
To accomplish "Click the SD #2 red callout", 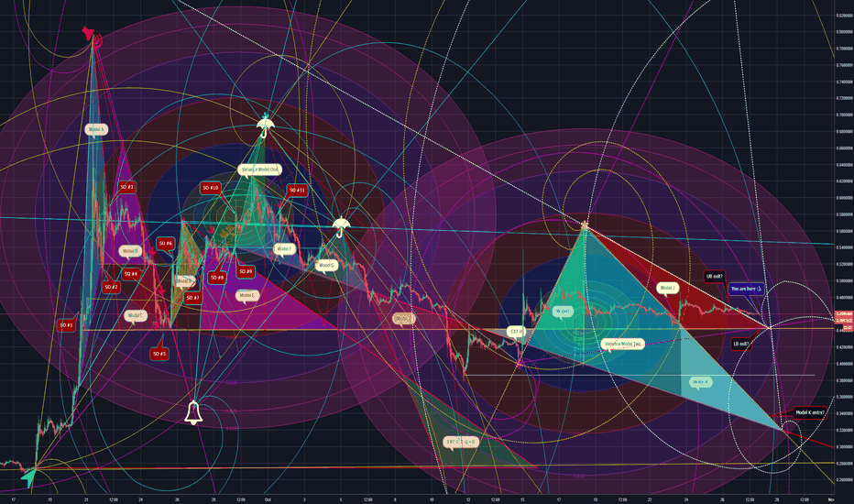I will (x=111, y=287).
